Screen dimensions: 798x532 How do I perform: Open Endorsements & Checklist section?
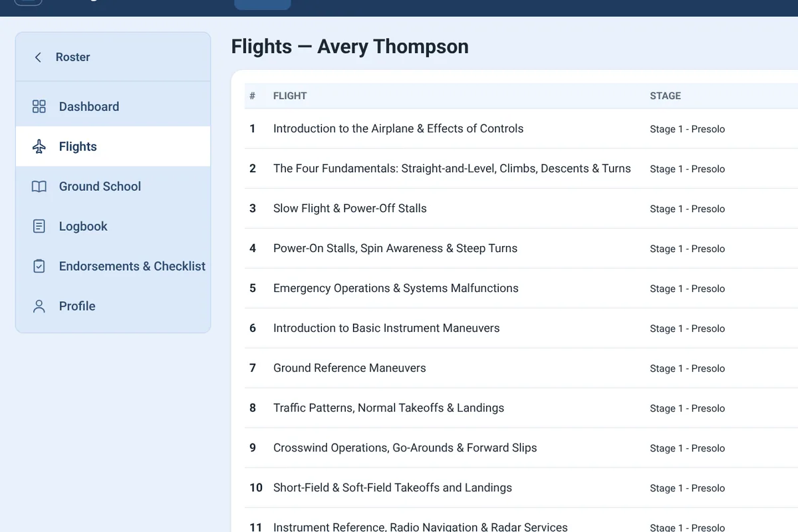pos(113,266)
